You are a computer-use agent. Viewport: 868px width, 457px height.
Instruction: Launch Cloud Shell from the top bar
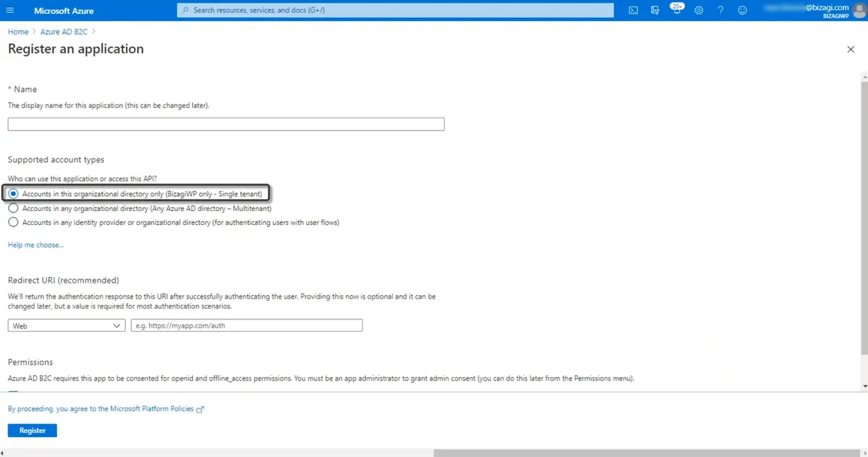[x=633, y=10]
